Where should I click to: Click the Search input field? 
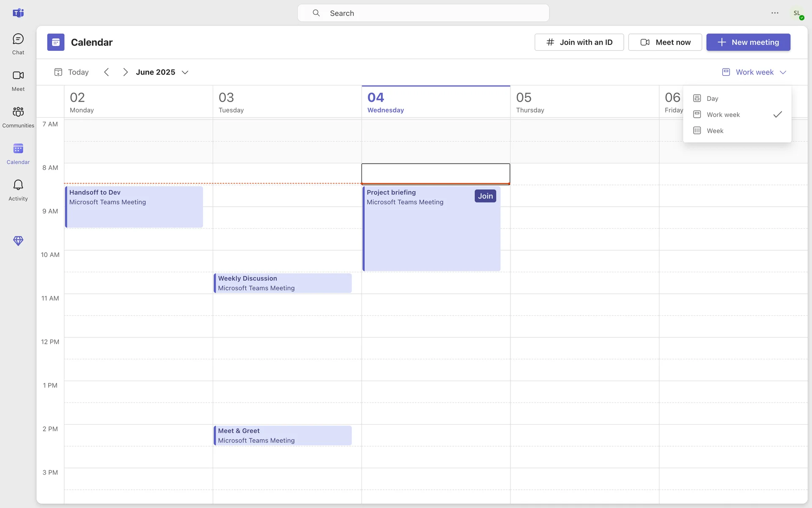click(x=423, y=13)
